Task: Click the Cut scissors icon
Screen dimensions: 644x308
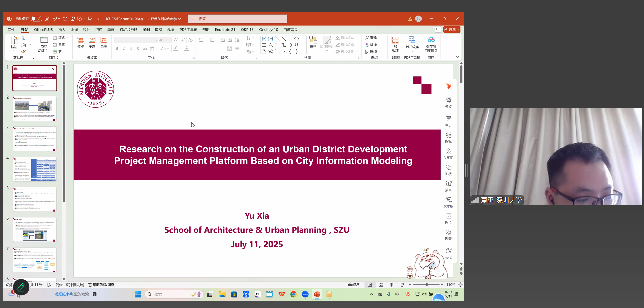Action: (x=23, y=38)
